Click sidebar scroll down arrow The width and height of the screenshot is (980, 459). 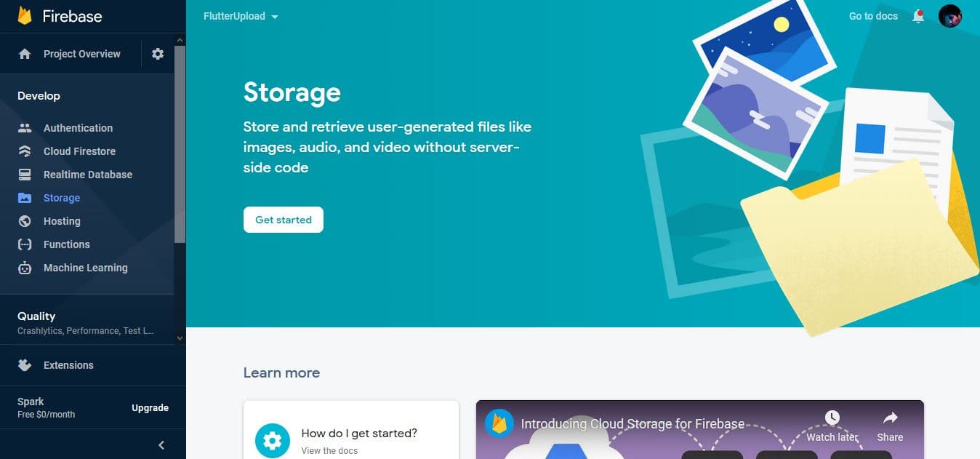(x=180, y=338)
